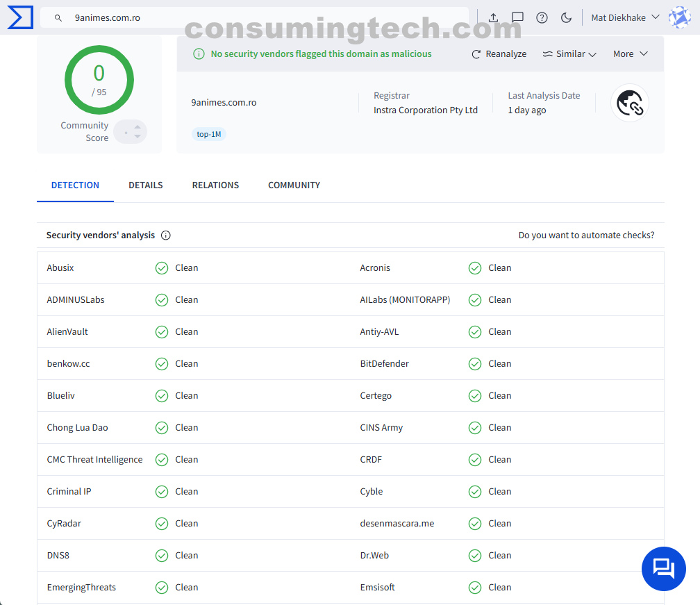Vote community score down arrow
Screen dimensions: 700x605
[x=137, y=137]
